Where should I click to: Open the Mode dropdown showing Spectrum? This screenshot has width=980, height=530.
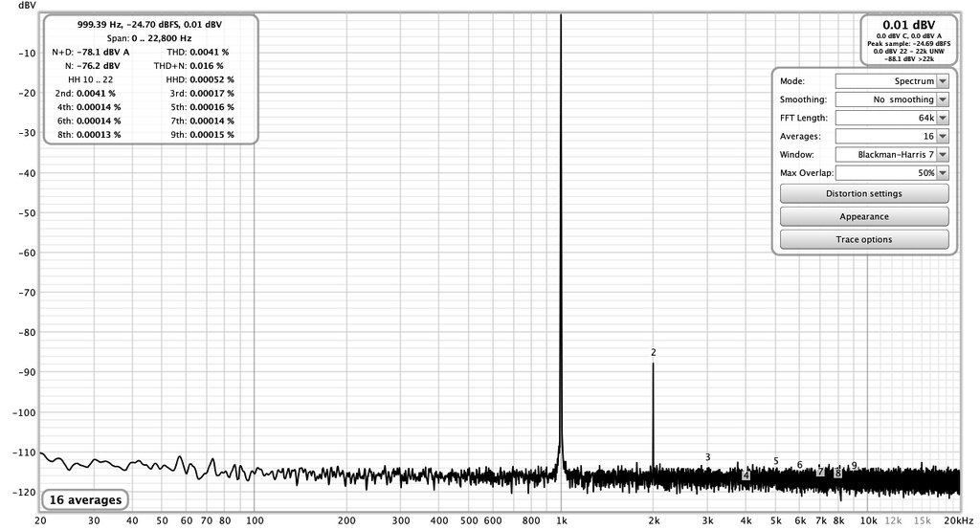[892, 81]
